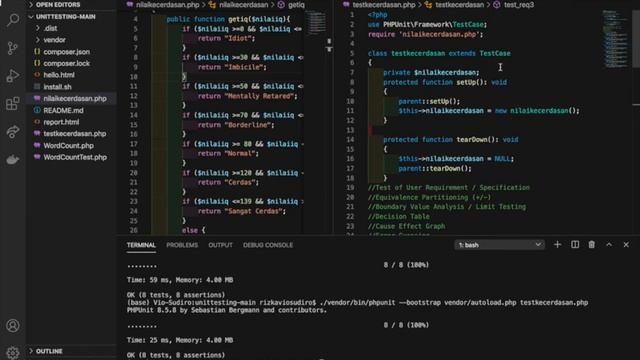640x360 pixels.
Task: Split the terminal panel
Action: (x=575, y=244)
